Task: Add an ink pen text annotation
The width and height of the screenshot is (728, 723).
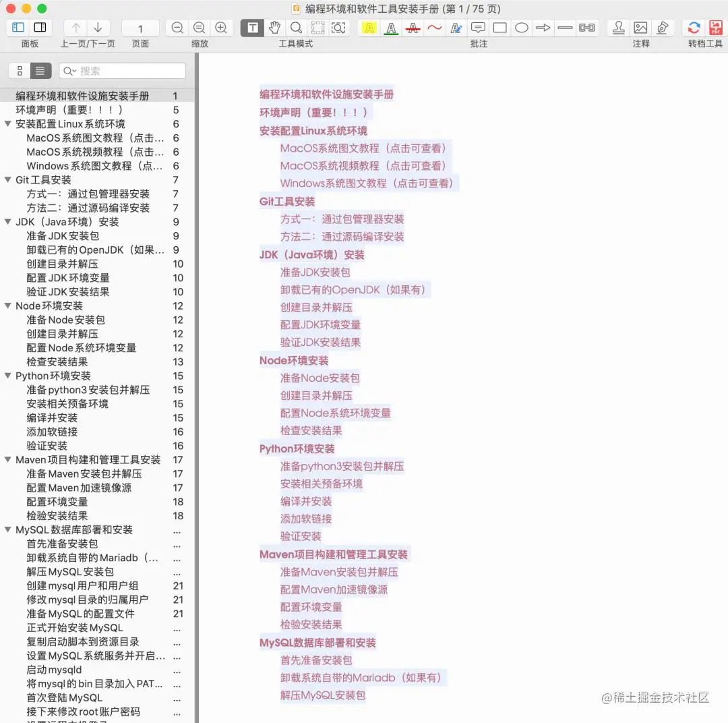Action: (456, 28)
